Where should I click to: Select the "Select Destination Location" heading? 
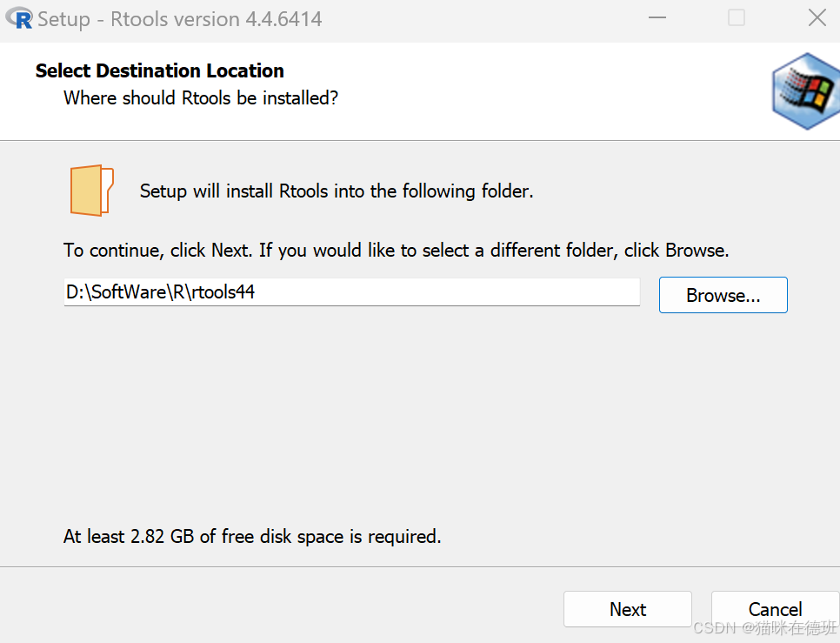coord(160,70)
